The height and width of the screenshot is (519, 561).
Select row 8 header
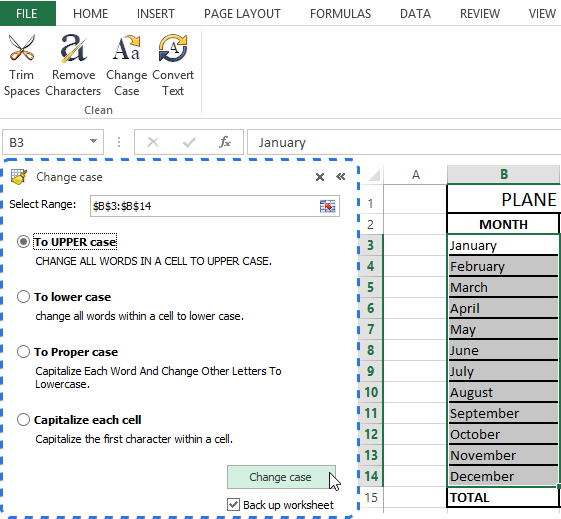[371, 350]
